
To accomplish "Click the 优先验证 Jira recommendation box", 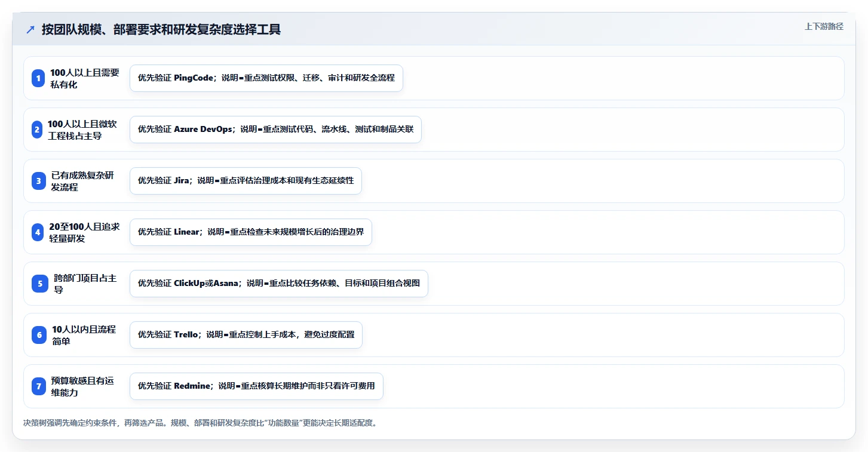I will [246, 181].
